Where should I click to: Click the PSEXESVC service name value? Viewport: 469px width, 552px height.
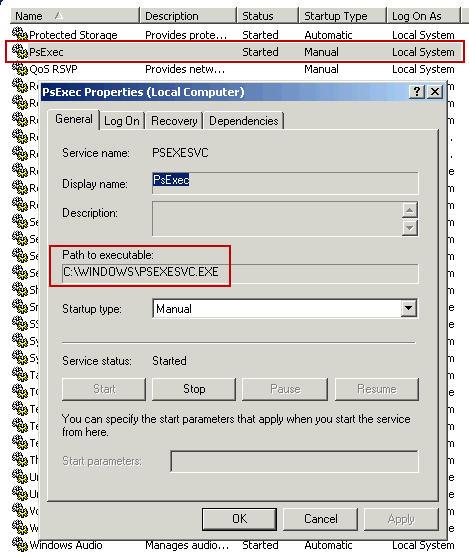click(x=180, y=153)
